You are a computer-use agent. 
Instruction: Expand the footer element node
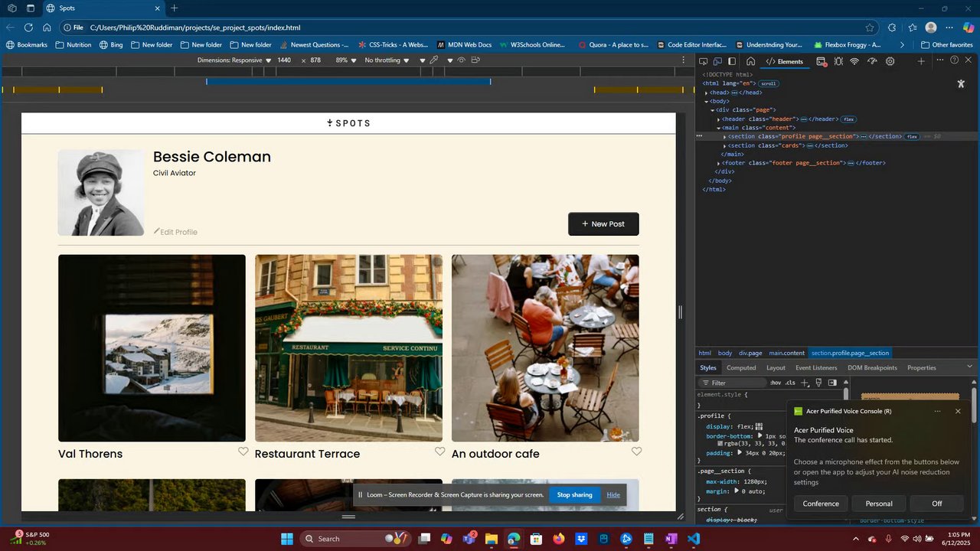coord(719,163)
